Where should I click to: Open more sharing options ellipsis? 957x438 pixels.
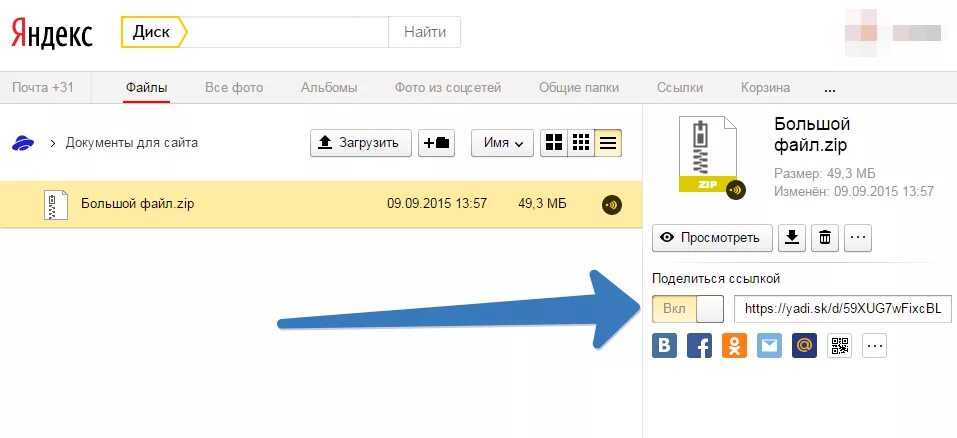click(x=875, y=345)
